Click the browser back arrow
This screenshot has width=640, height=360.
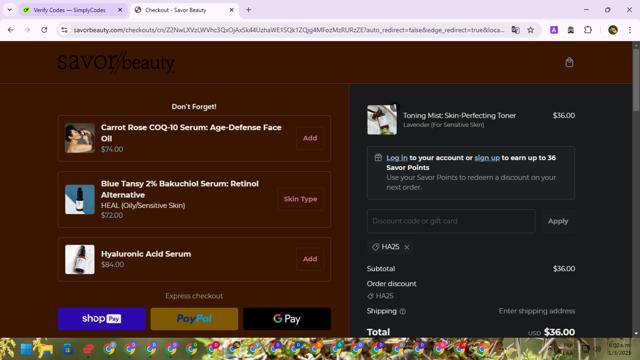tap(11, 30)
